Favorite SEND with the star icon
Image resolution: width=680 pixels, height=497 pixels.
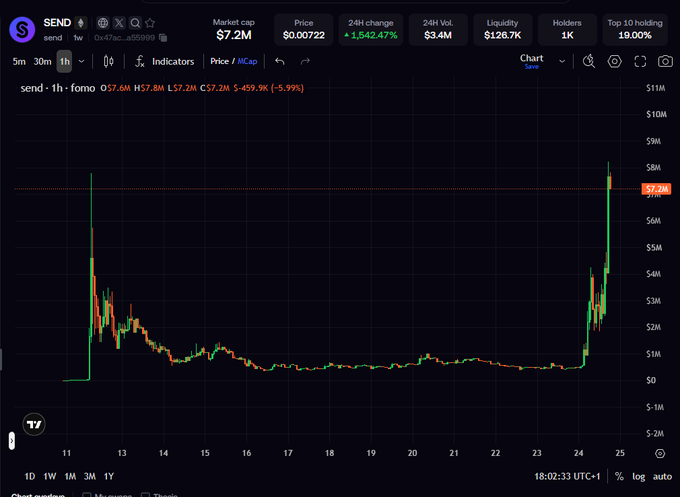pos(150,23)
